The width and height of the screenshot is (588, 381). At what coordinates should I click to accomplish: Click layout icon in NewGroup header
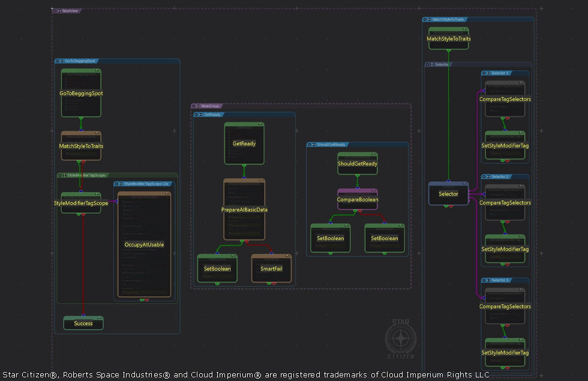coord(198,106)
